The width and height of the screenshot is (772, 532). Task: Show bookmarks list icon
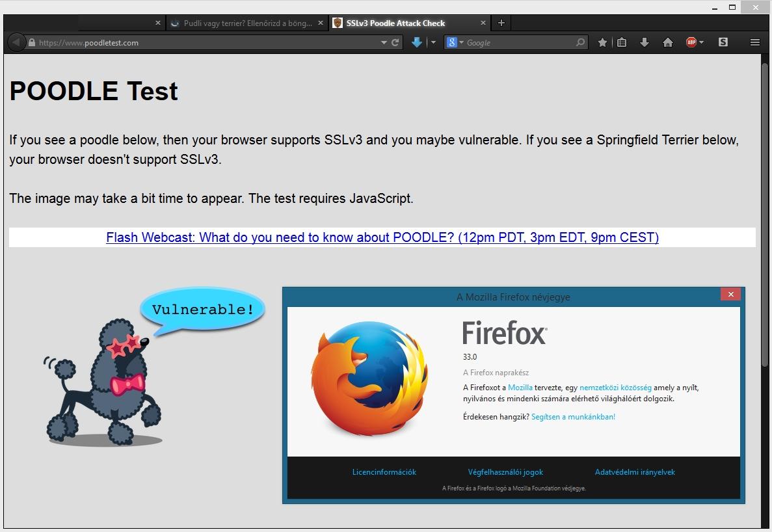pyautogui.click(x=622, y=42)
